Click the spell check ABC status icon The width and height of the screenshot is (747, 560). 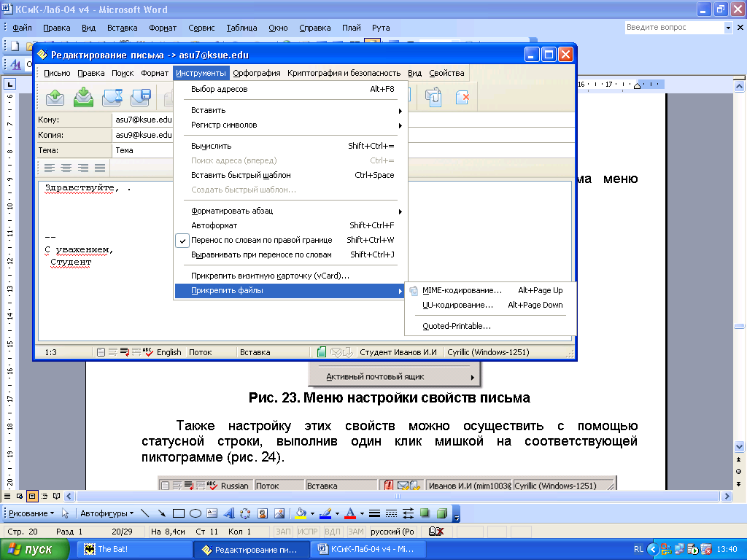pos(147,352)
